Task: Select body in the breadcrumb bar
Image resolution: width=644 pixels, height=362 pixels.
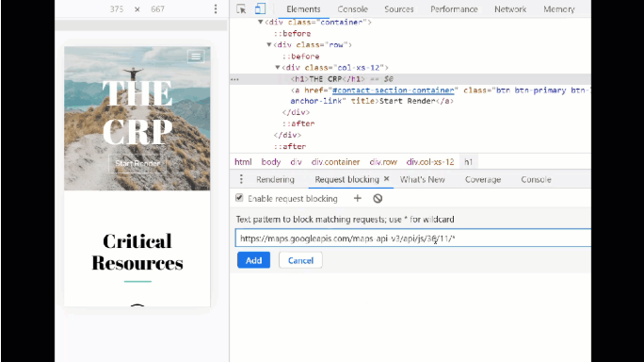Action: pos(271,161)
